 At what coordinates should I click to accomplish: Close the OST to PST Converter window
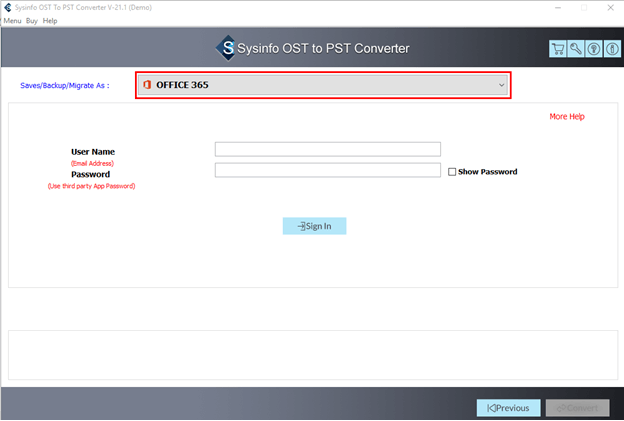610,8
